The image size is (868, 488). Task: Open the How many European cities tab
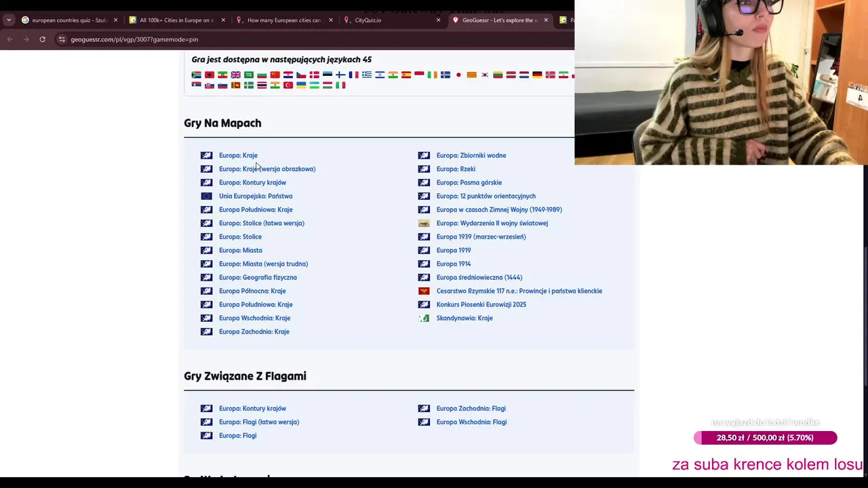click(285, 20)
